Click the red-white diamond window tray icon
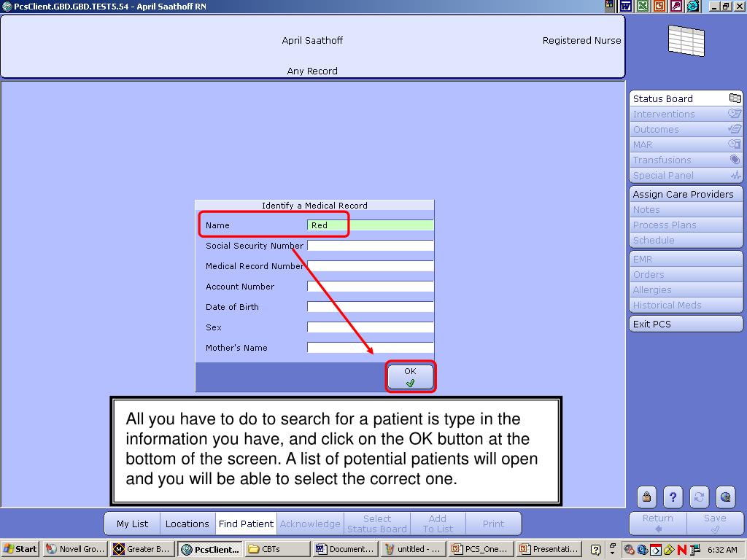The width and height of the screenshot is (747, 560). point(656,550)
